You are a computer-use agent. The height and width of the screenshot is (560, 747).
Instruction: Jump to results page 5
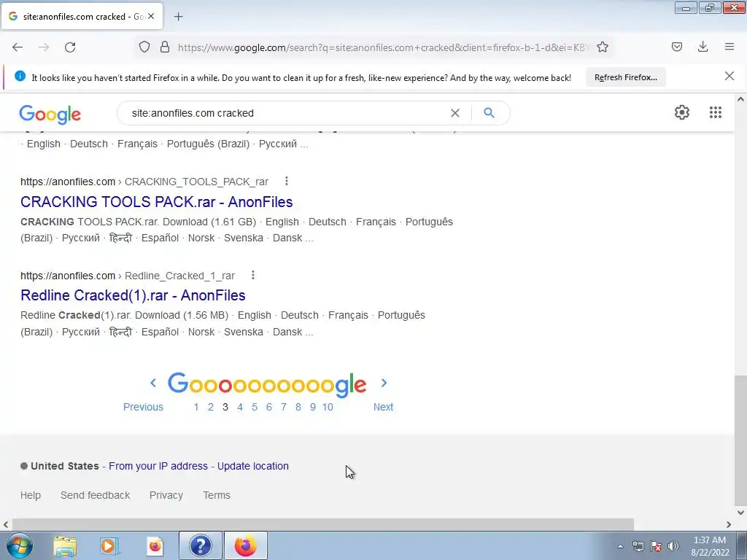click(x=255, y=407)
